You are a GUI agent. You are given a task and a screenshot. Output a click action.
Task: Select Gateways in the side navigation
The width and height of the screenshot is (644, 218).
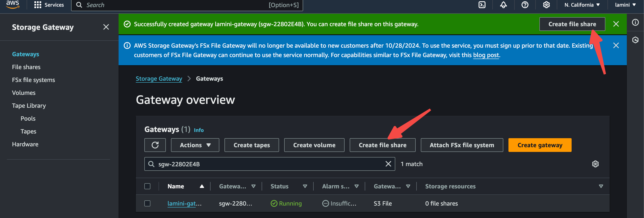click(x=26, y=54)
